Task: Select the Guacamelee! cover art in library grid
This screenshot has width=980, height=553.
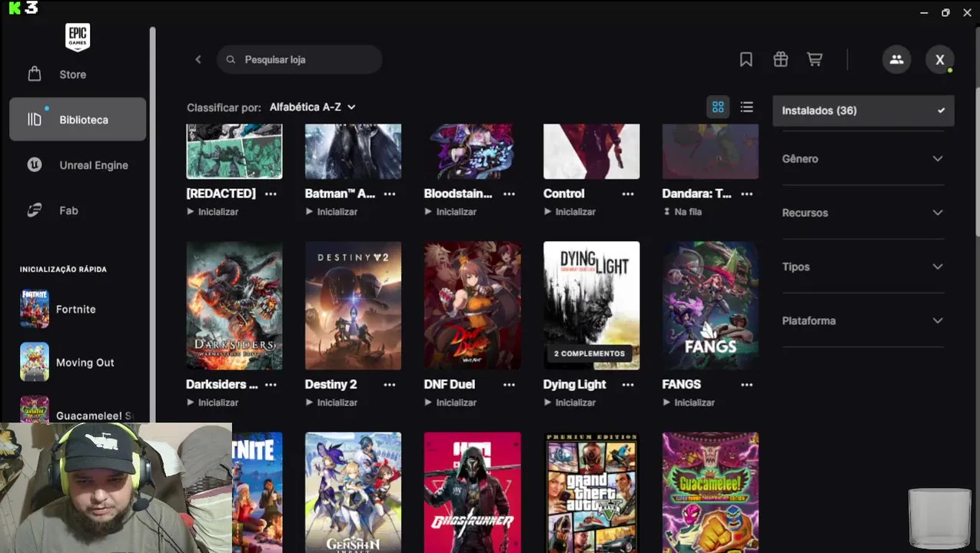Action: click(x=711, y=492)
